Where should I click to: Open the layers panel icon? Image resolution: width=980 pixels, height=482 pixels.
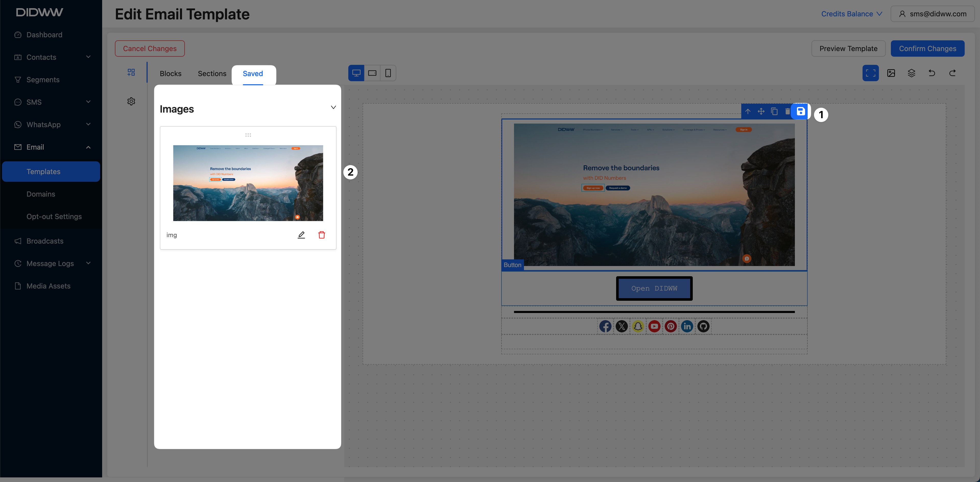[911, 73]
